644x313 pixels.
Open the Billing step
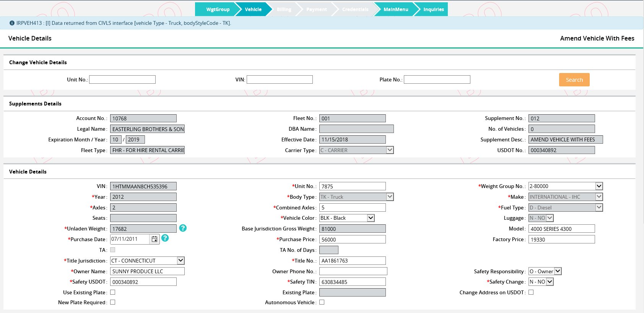[x=284, y=9]
